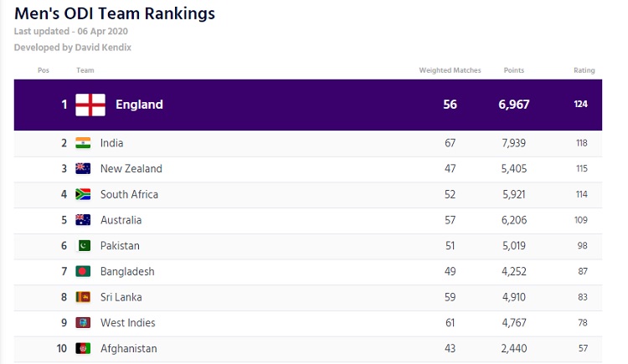The width and height of the screenshot is (628, 364).
Task: Select Pakistan's flag icon
Action: pyautogui.click(x=83, y=245)
